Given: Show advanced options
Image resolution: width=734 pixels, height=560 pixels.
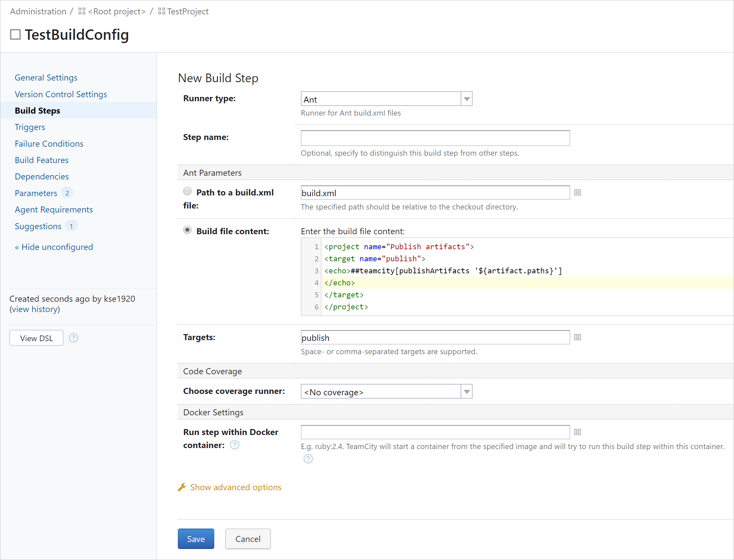Looking at the screenshot, I should click(x=236, y=487).
